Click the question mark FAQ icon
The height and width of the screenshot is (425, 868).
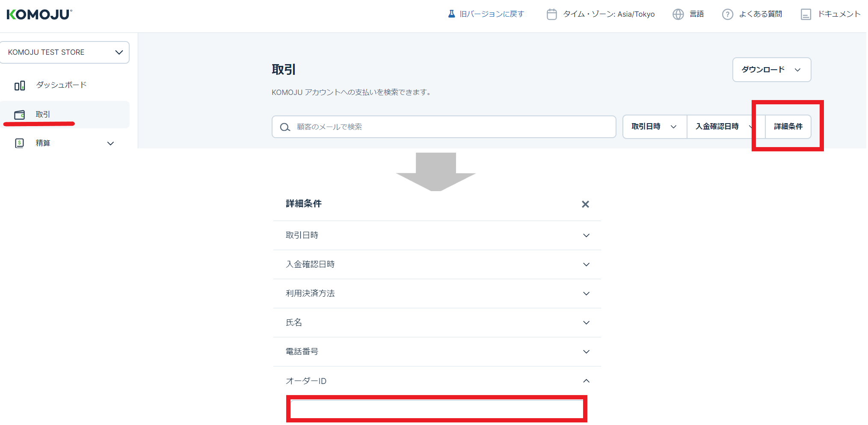point(727,15)
